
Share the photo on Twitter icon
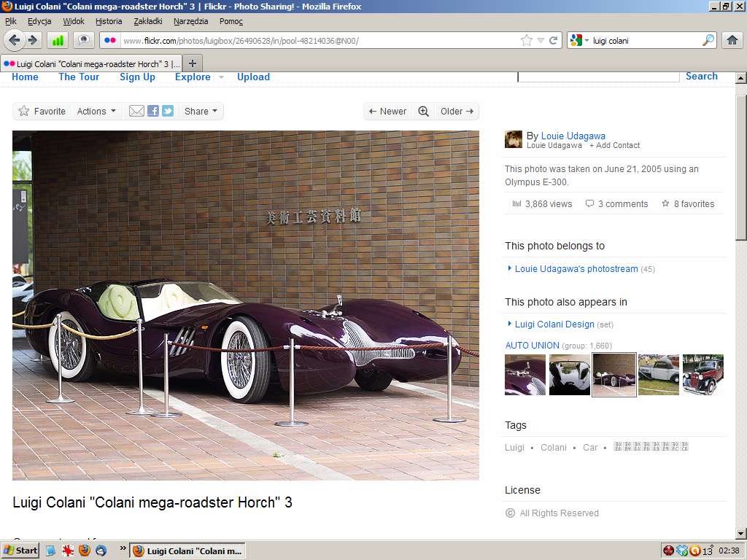pyautogui.click(x=168, y=111)
